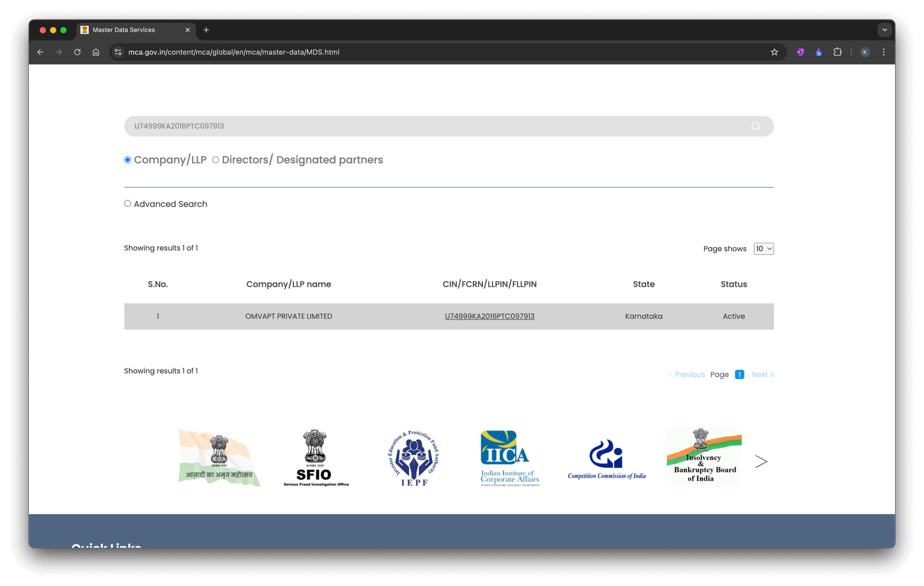This screenshot has height=586, width=924.
Task: Select page number 1 button
Action: tap(739, 375)
